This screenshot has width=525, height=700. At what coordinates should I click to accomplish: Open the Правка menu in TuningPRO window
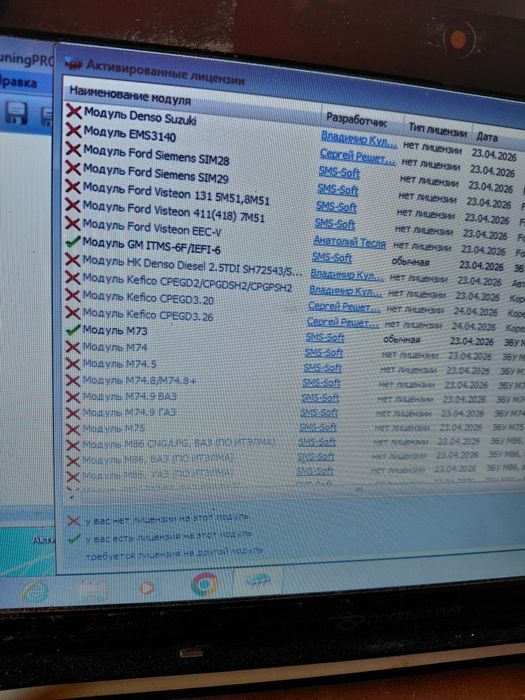pyautogui.click(x=18, y=83)
